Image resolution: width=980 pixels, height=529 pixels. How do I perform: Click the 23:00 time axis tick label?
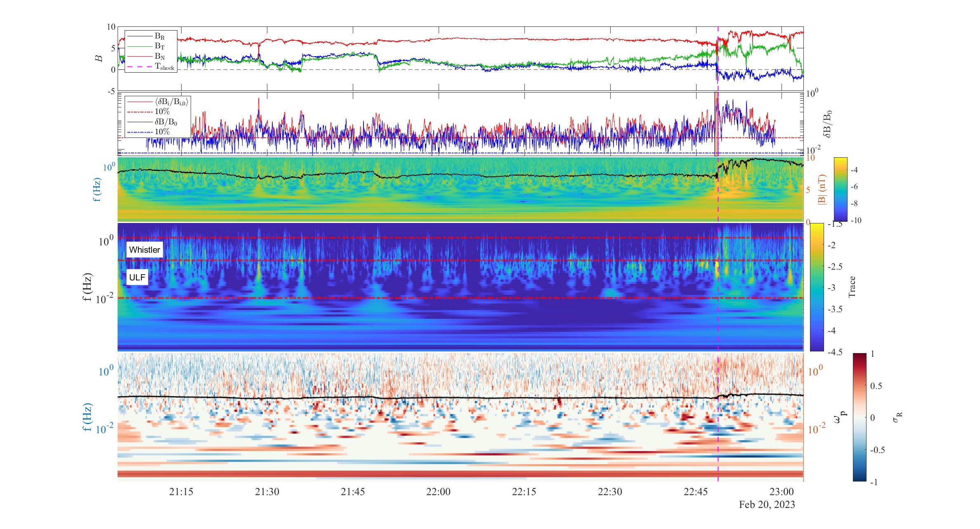[782, 492]
